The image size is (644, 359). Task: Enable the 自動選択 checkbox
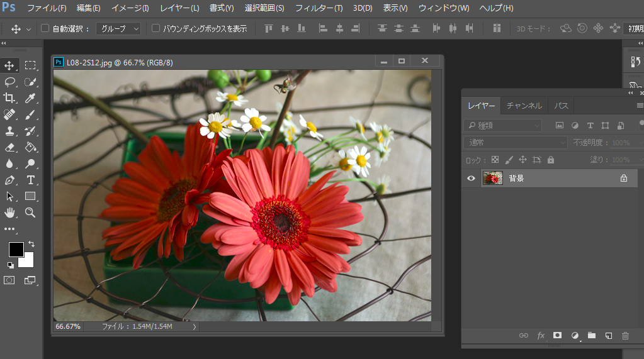point(45,28)
